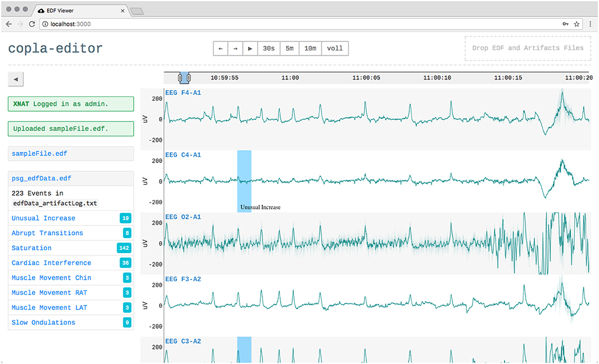Viewport: 599px width, 364px height.
Task: Step forward with the right arrow button
Action: pos(235,49)
